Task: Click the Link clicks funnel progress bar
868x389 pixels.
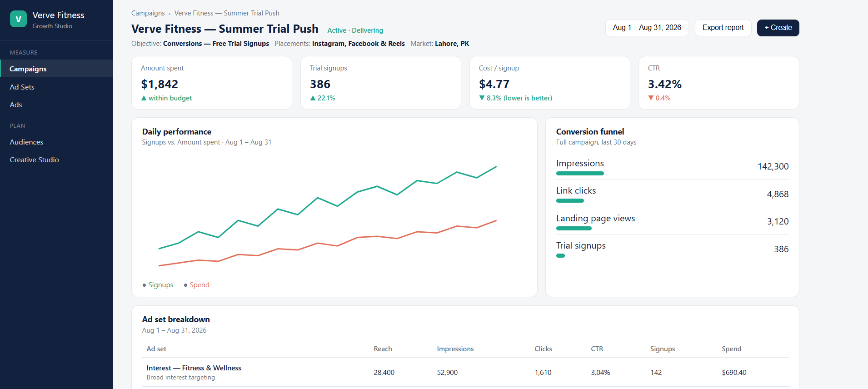Action: point(570,200)
